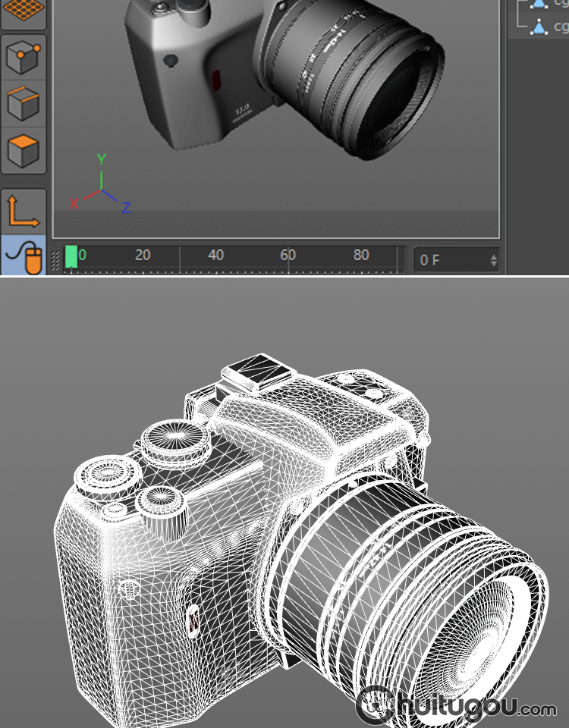
Task: Click the current frame field showing 0 F
Action: point(457,260)
